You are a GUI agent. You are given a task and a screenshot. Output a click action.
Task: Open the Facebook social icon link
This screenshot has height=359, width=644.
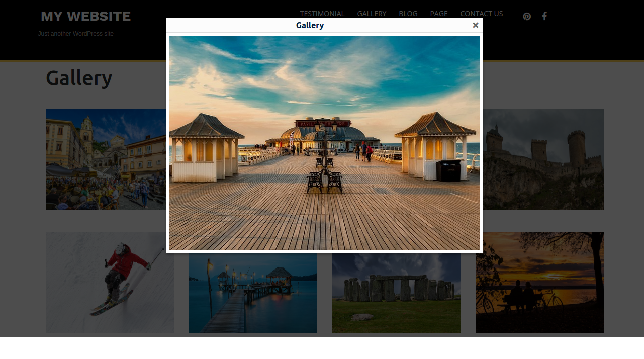click(544, 16)
